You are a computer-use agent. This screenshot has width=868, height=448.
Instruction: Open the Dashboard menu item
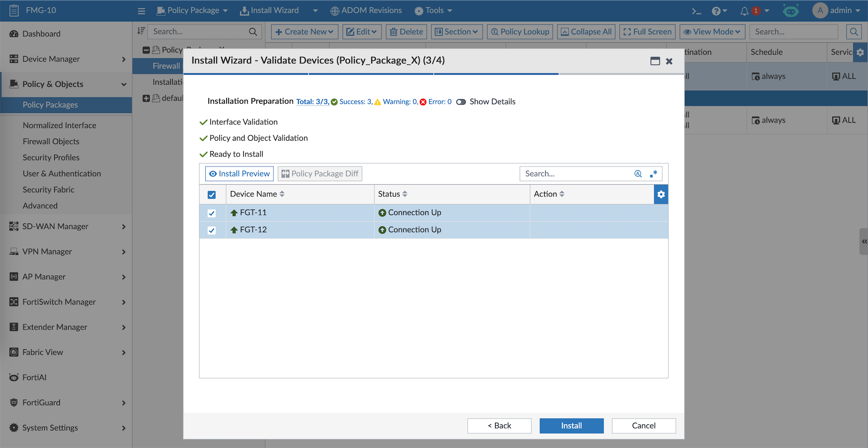pyautogui.click(x=41, y=33)
